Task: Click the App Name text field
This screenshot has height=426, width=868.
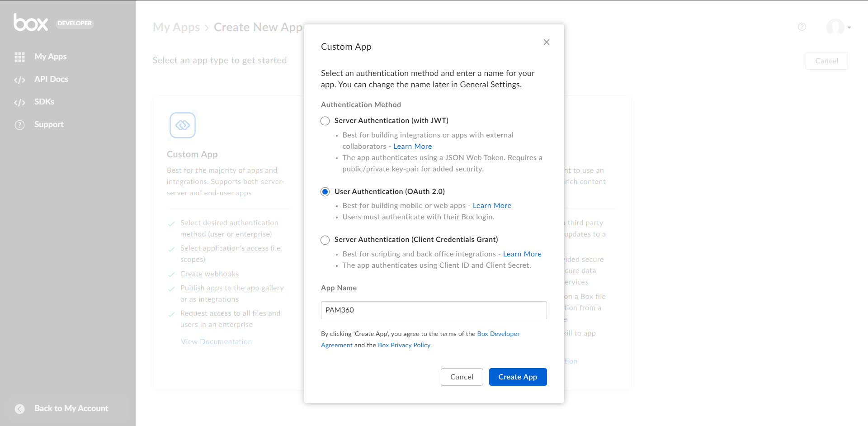Action: pos(434,310)
